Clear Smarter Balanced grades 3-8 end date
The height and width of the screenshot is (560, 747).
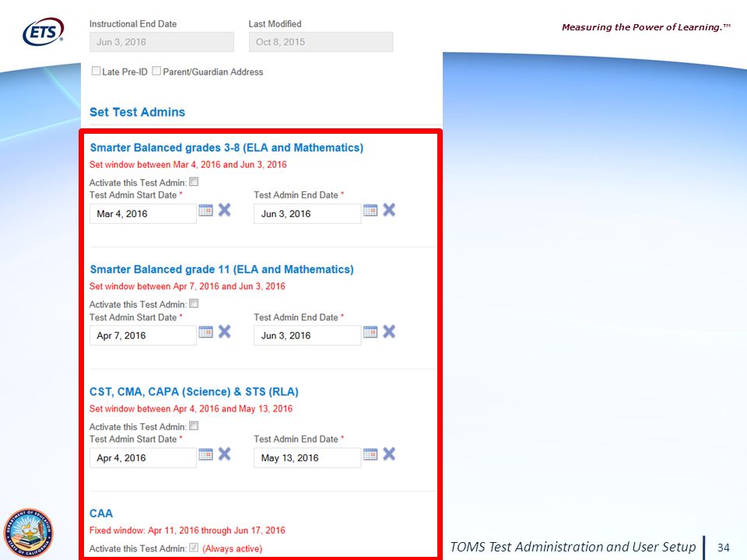pyautogui.click(x=389, y=210)
